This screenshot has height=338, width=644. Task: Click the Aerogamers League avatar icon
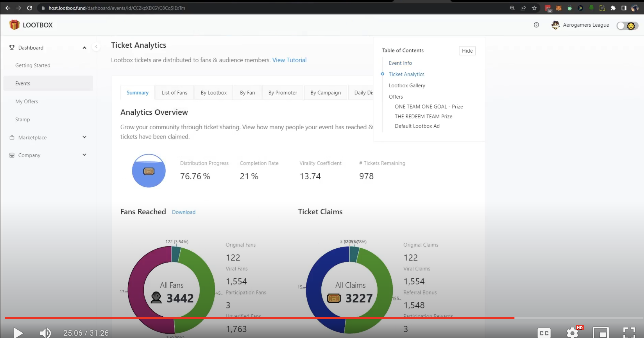556,25
